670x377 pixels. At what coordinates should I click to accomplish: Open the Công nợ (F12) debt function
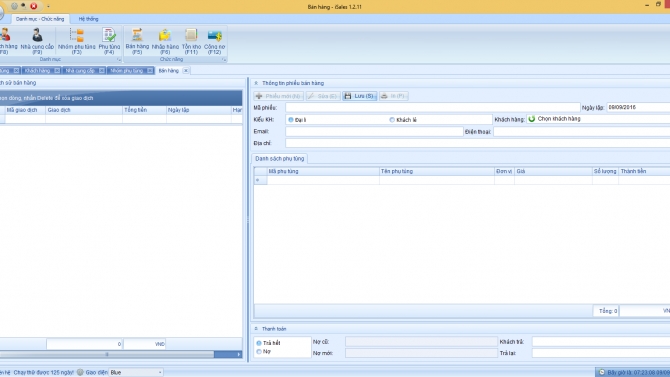click(x=215, y=41)
